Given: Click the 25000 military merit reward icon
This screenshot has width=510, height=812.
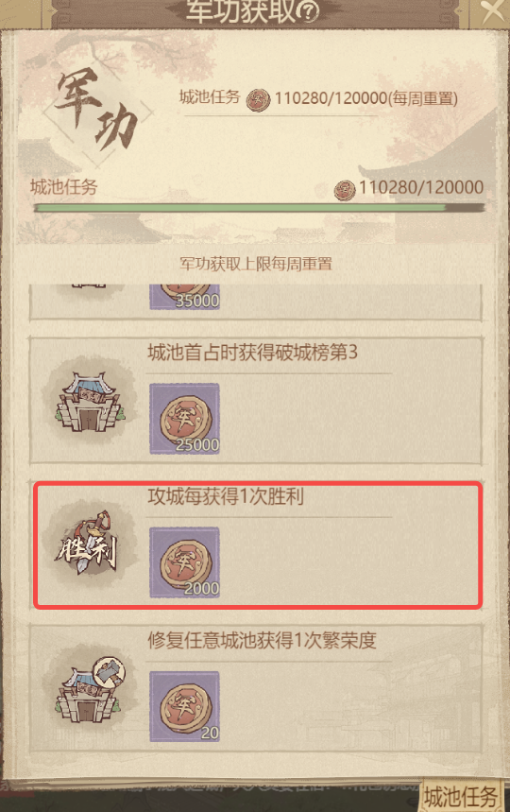Looking at the screenshot, I should point(185,419).
